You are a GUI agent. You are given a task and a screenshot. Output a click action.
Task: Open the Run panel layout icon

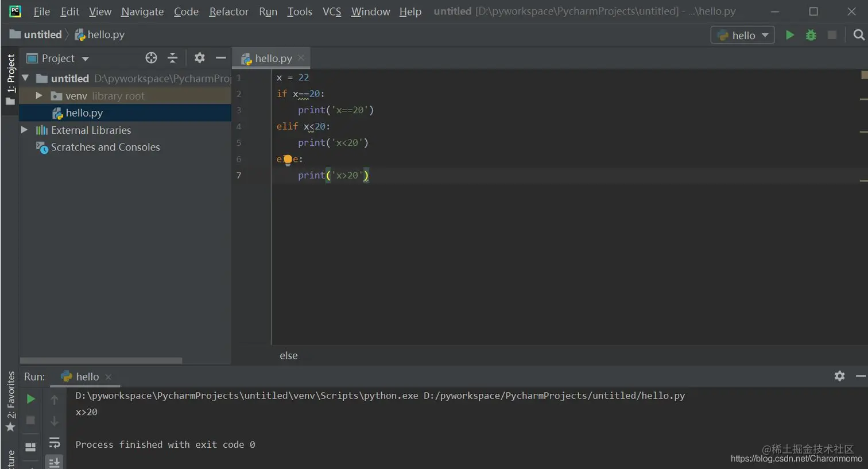31,447
